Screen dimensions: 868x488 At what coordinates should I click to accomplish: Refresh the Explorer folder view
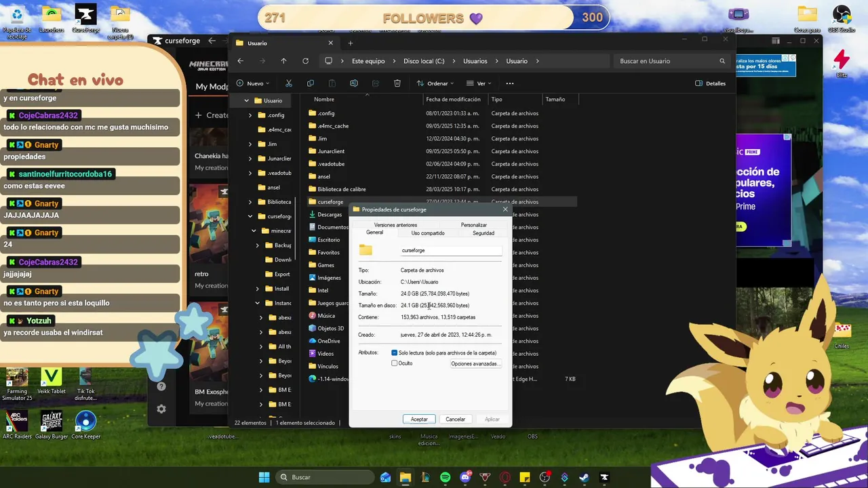point(305,61)
